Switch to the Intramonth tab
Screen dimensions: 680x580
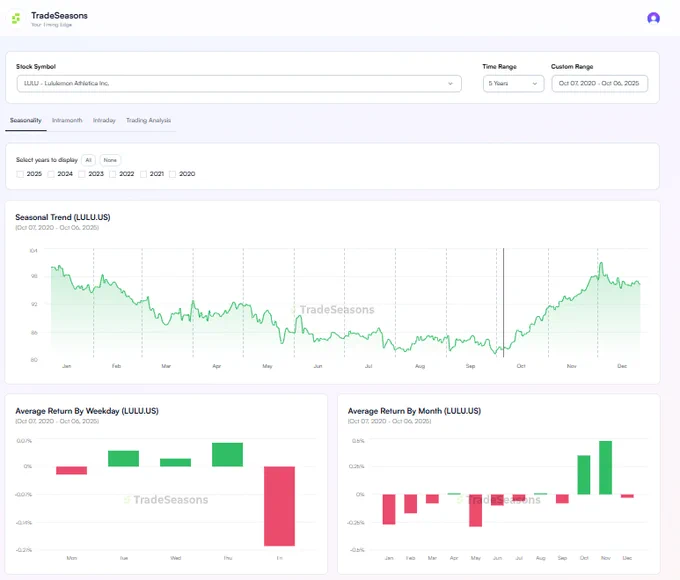click(67, 120)
